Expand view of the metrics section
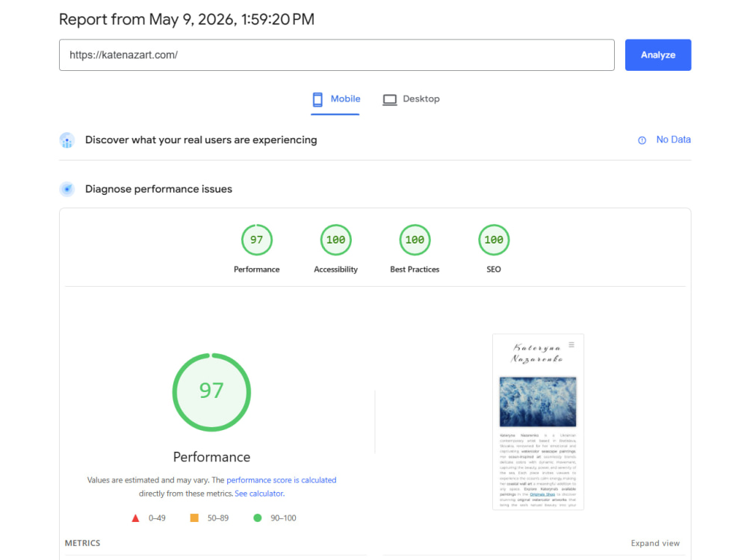Screen dimensions: 747x560 pyautogui.click(x=655, y=544)
